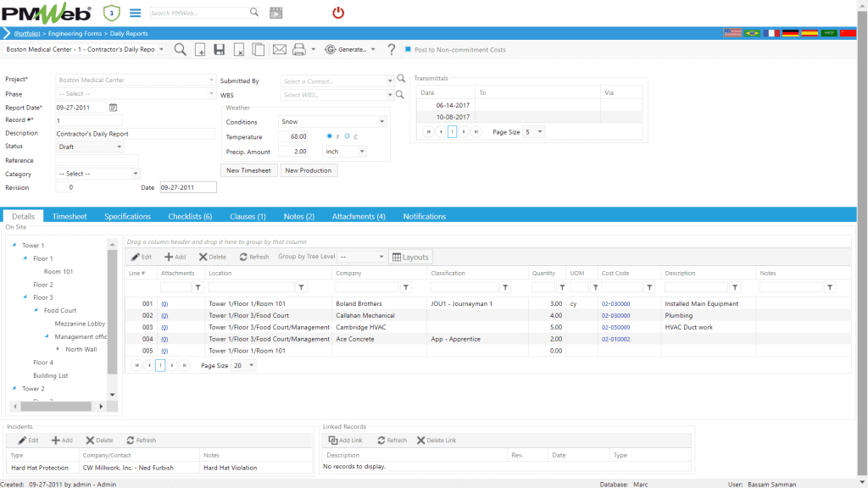Open the Group by Tree Level dropdown
The image size is (868, 488).
tap(381, 257)
